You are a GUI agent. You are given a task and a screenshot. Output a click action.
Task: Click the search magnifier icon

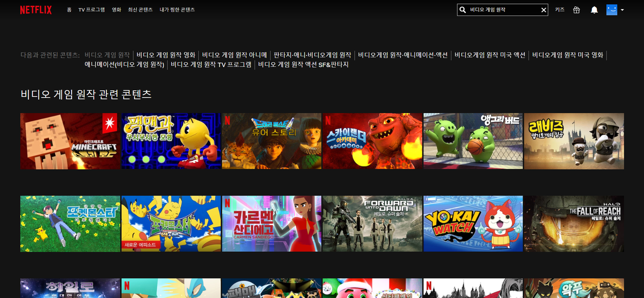pos(463,10)
